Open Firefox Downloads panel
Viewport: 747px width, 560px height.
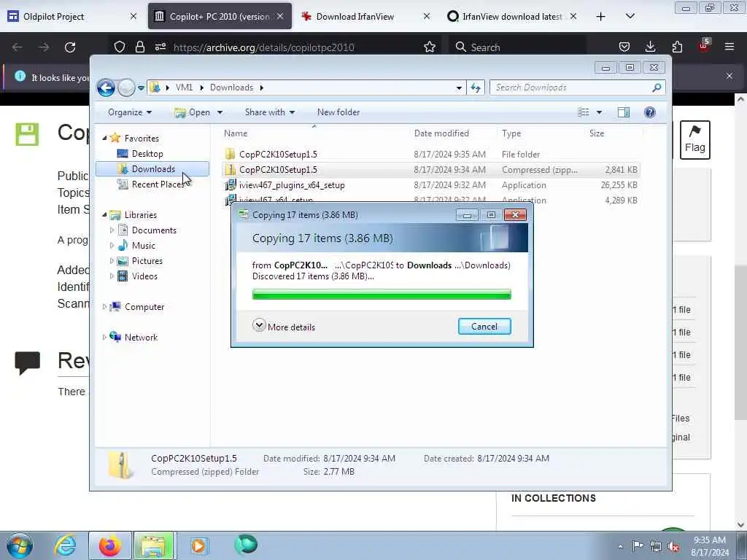click(x=650, y=47)
